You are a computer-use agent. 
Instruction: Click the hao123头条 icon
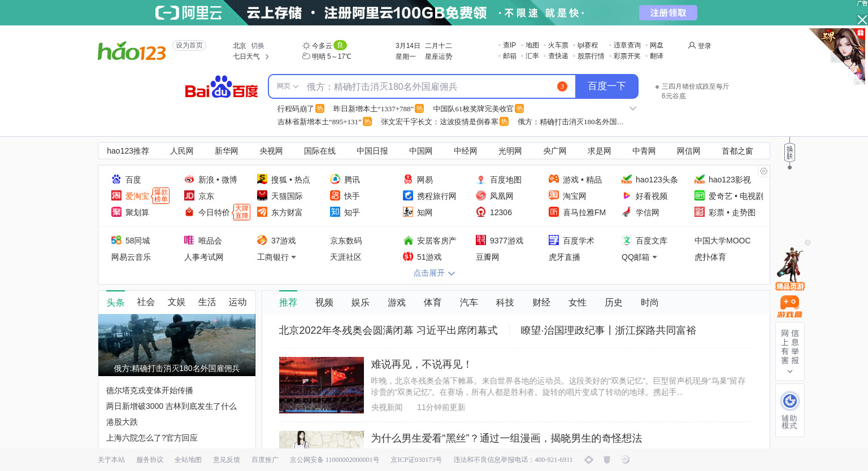tap(627, 179)
